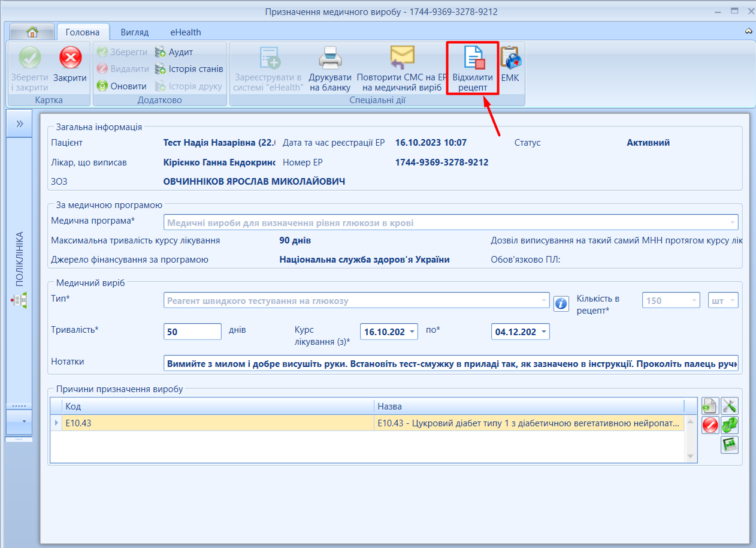This screenshot has width=756, height=548.
Task: Open start date 16.10.202 calendar dropdown
Action: point(412,332)
